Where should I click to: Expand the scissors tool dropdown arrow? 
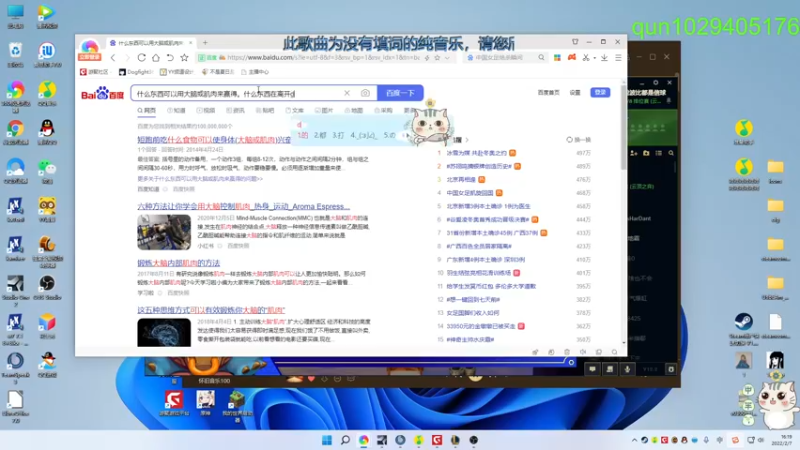[x=594, y=58]
